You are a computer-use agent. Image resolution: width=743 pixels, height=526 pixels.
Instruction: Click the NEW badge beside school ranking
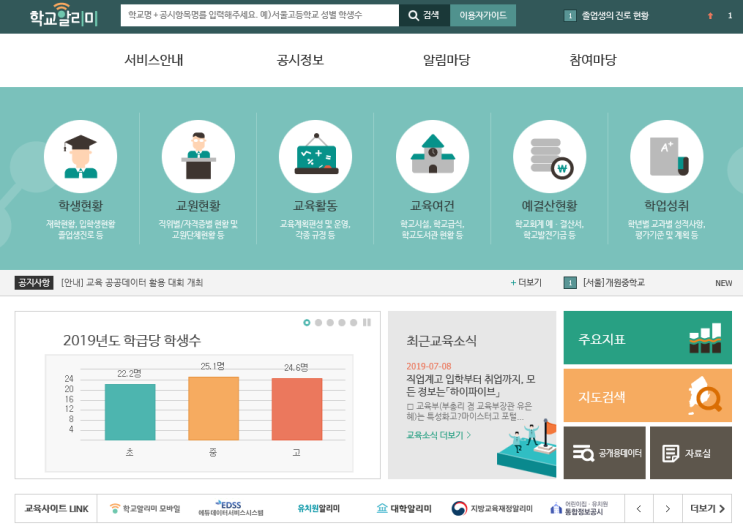point(723,283)
